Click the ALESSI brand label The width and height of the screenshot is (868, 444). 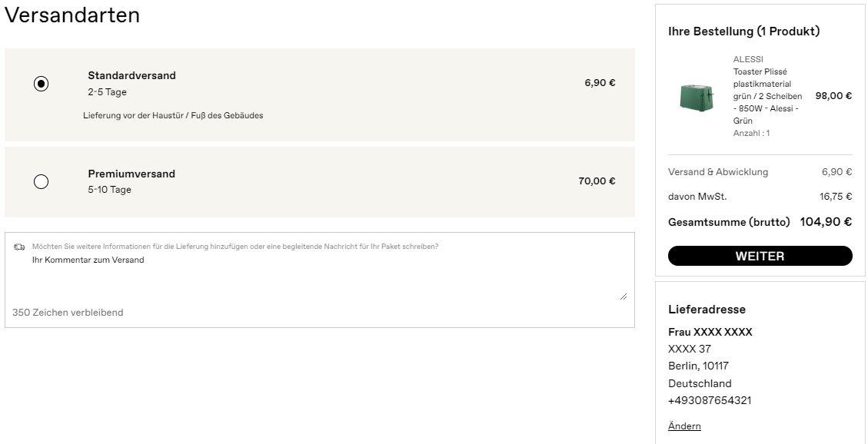coord(748,59)
